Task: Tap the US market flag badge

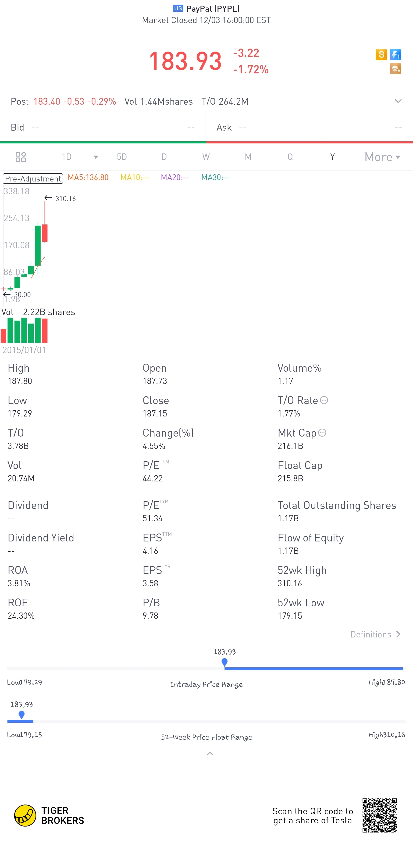Action: (x=178, y=8)
